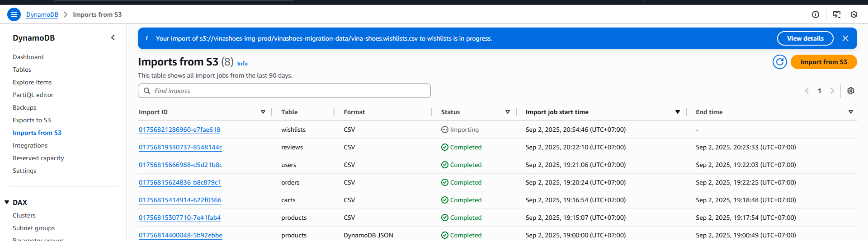Click the refresh imports icon

tap(779, 62)
